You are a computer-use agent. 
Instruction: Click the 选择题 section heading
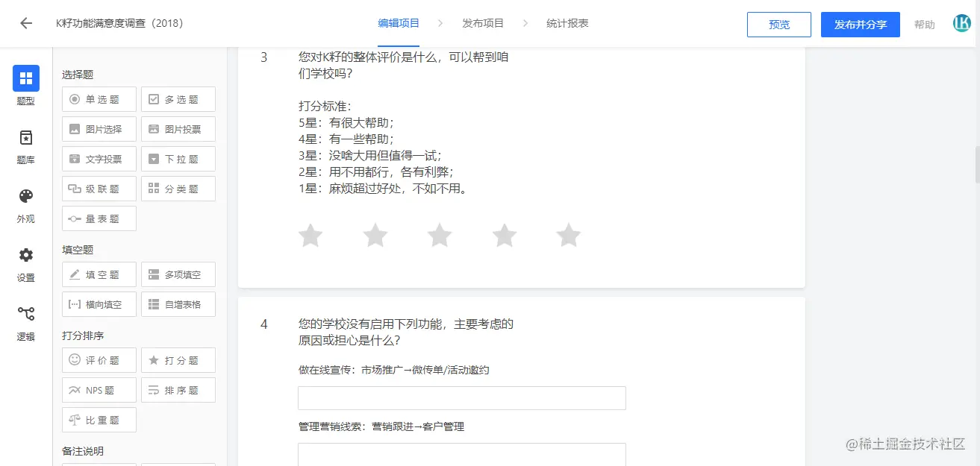pyautogui.click(x=78, y=75)
